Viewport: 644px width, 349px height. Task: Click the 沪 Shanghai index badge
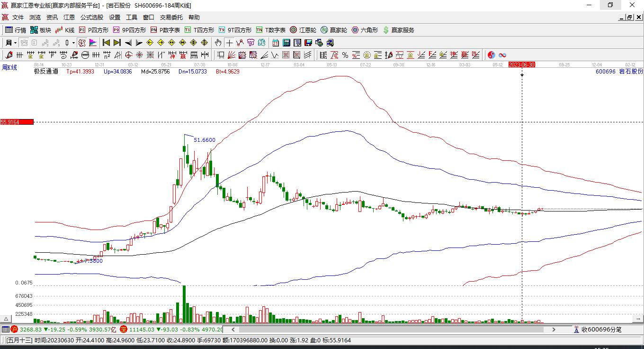[x=14, y=330]
